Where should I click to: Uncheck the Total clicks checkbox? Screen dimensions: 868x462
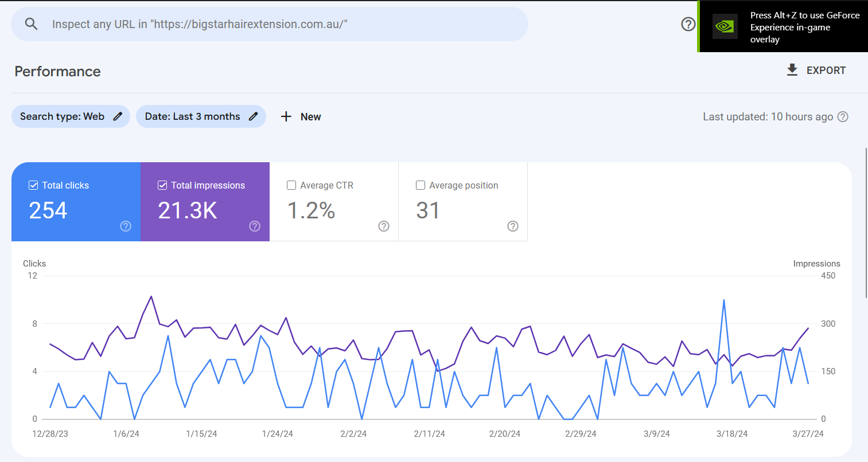[x=33, y=185]
